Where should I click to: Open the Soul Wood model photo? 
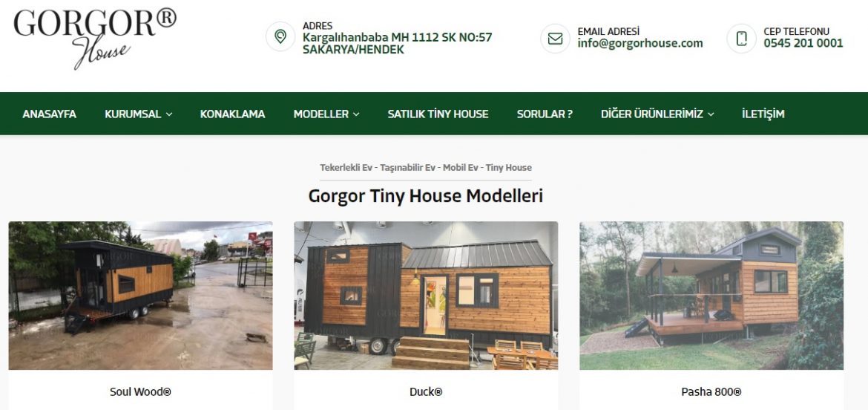point(141,296)
